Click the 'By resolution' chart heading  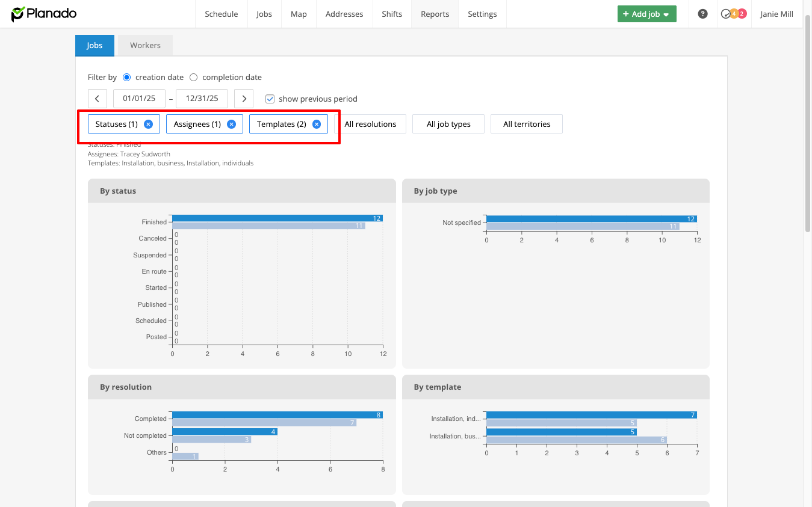(x=126, y=387)
